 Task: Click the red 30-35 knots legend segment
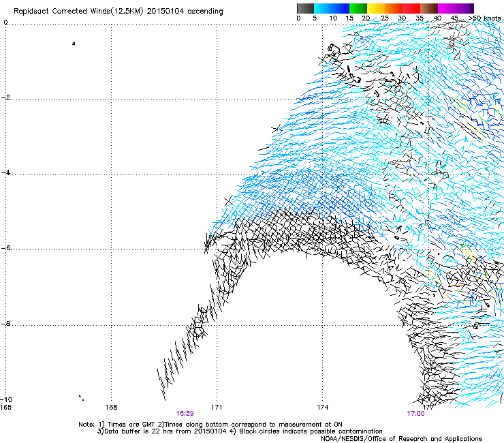pos(411,8)
